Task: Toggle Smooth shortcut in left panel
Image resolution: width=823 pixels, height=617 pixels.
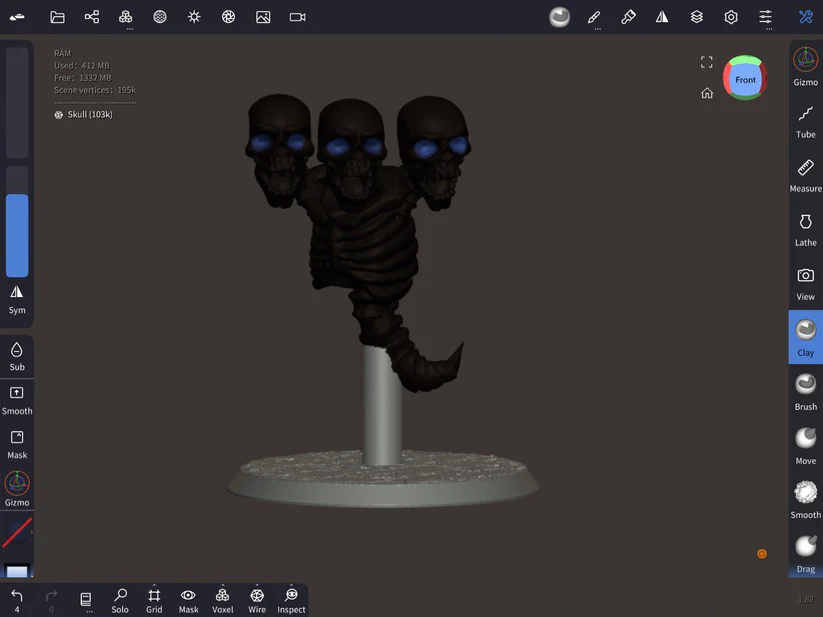Action: [17, 401]
